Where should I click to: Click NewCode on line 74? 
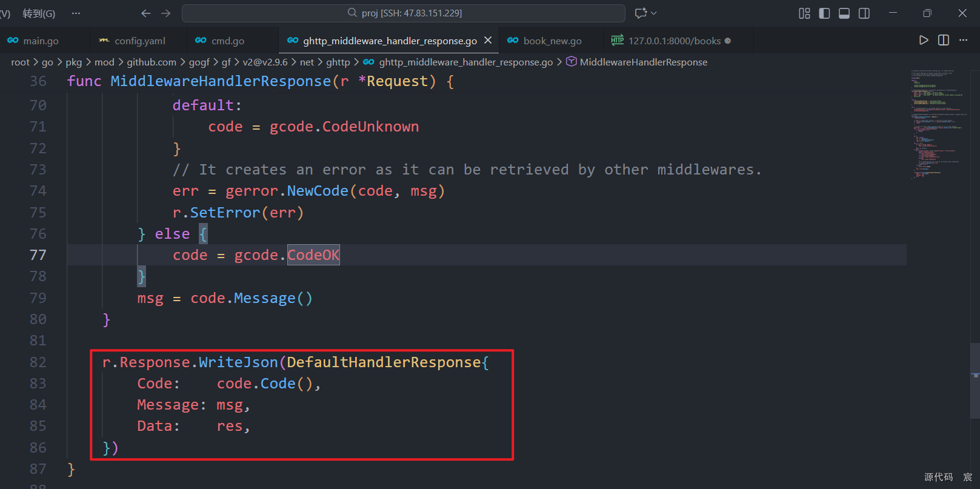point(318,191)
